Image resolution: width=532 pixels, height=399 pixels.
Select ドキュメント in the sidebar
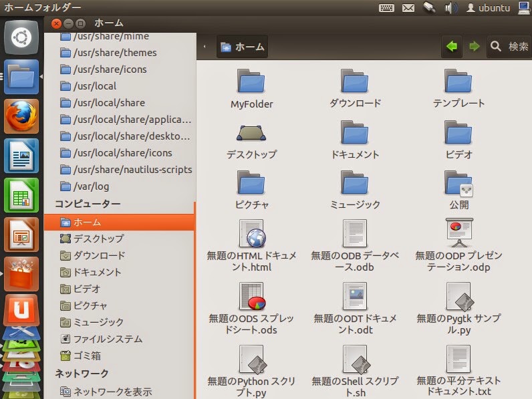119,272
